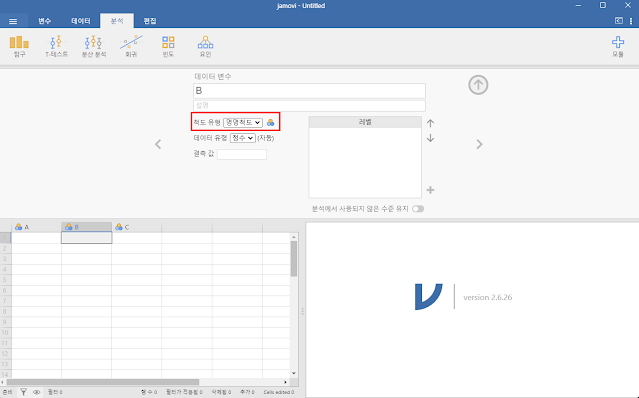Viewport: 639px width, 398px height.
Task: Select column header B
Action: click(x=86, y=227)
